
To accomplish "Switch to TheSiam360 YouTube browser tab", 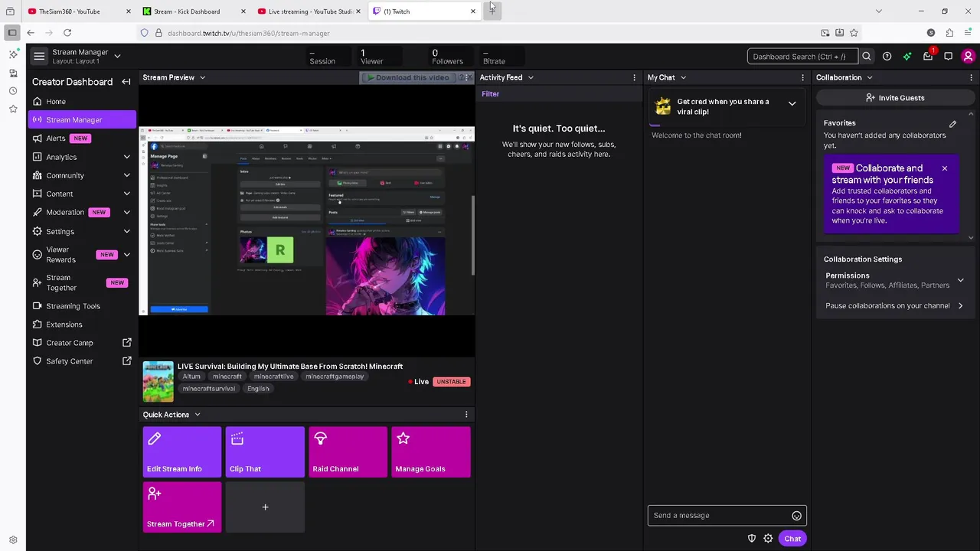I will (79, 11).
